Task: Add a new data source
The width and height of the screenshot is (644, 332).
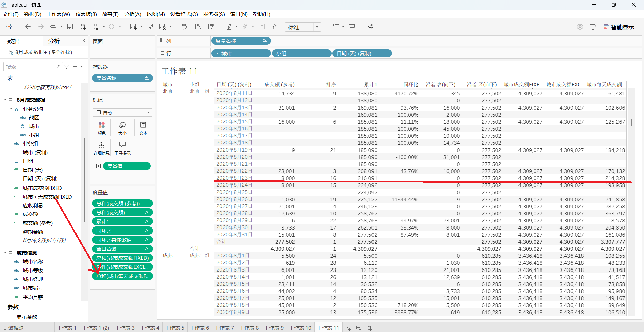Action: coord(83,27)
